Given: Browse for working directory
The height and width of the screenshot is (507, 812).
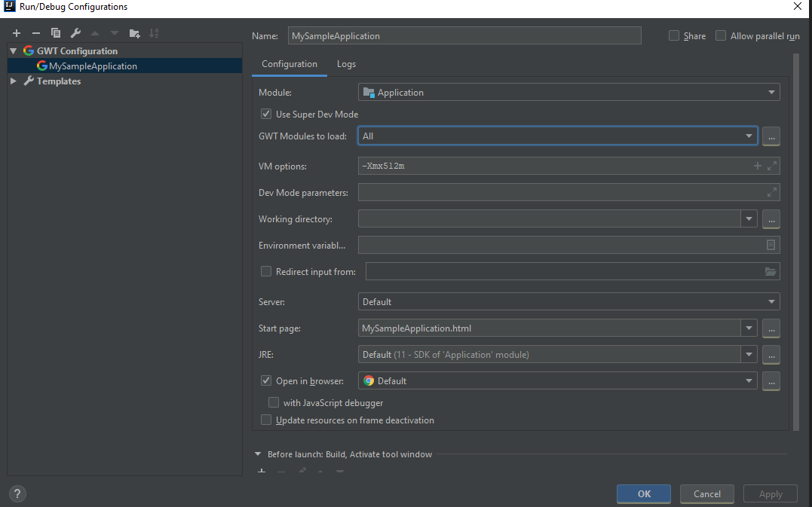Looking at the screenshot, I should (x=771, y=219).
